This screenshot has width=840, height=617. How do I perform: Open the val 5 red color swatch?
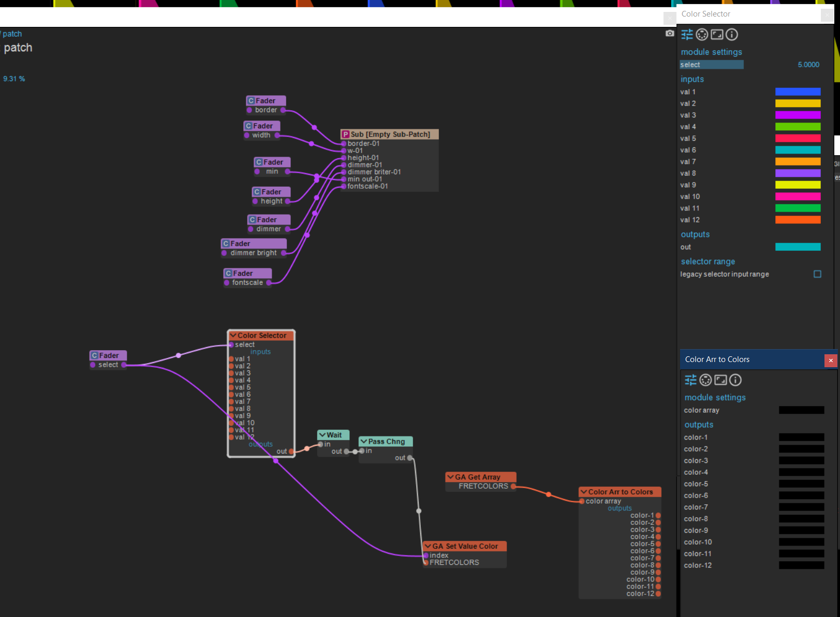pos(798,139)
